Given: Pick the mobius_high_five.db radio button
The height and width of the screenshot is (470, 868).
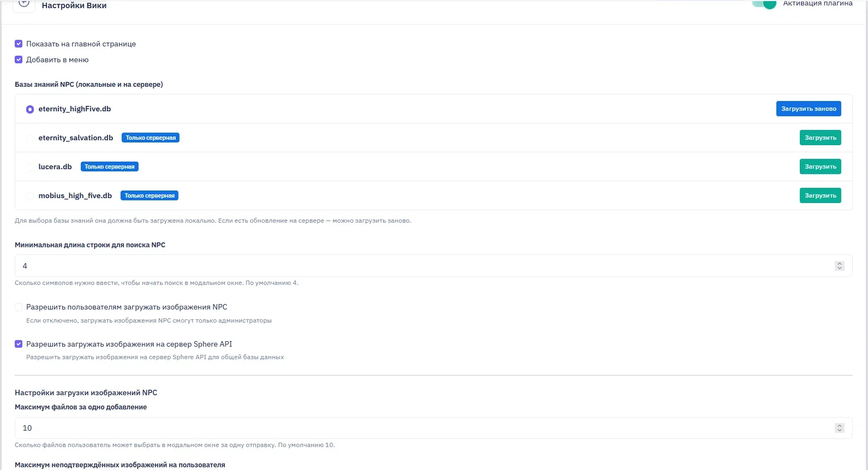Looking at the screenshot, I should pos(30,196).
